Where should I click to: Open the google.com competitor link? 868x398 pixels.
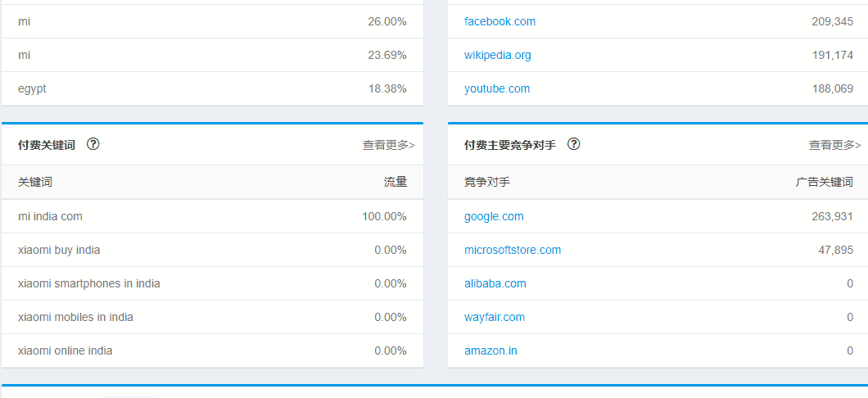[494, 216]
